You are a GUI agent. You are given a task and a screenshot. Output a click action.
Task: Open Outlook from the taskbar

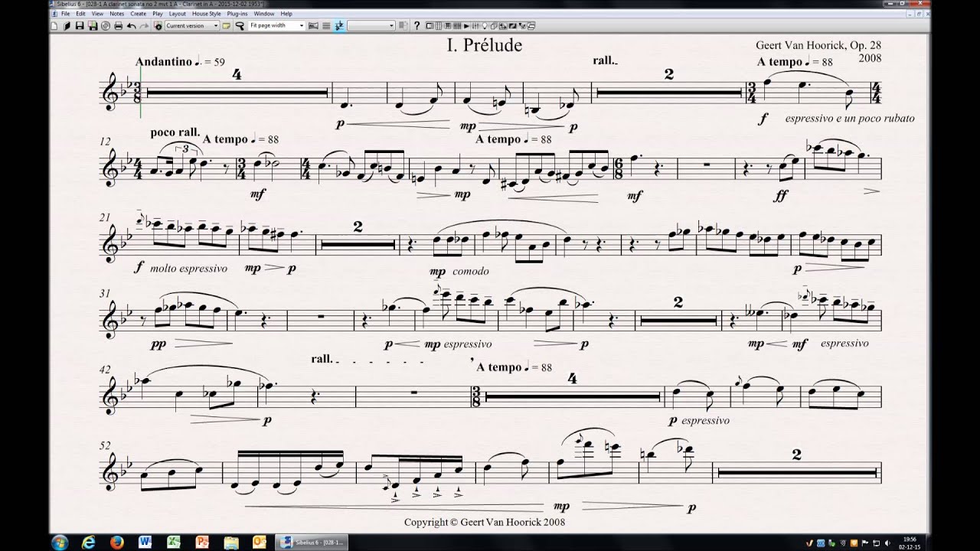[259, 542]
